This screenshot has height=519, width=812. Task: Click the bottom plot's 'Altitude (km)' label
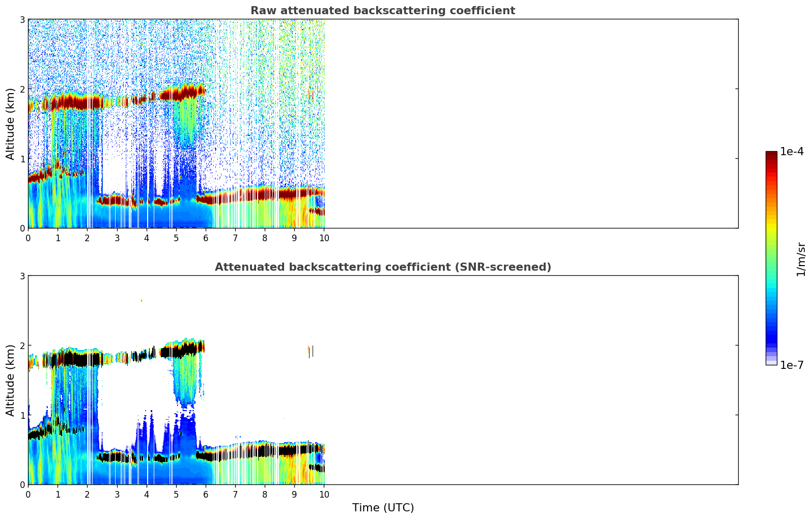11,380
